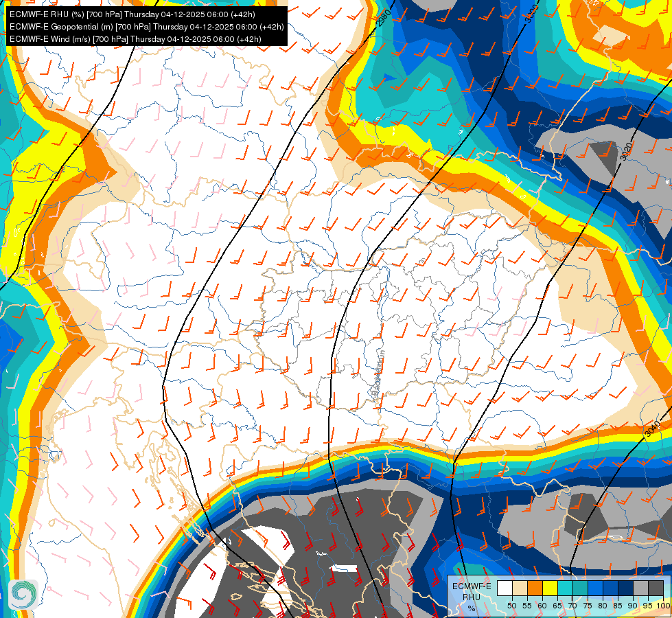
Task: Click the 2980 geopotential contour label
Action: (x=383, y=18)
